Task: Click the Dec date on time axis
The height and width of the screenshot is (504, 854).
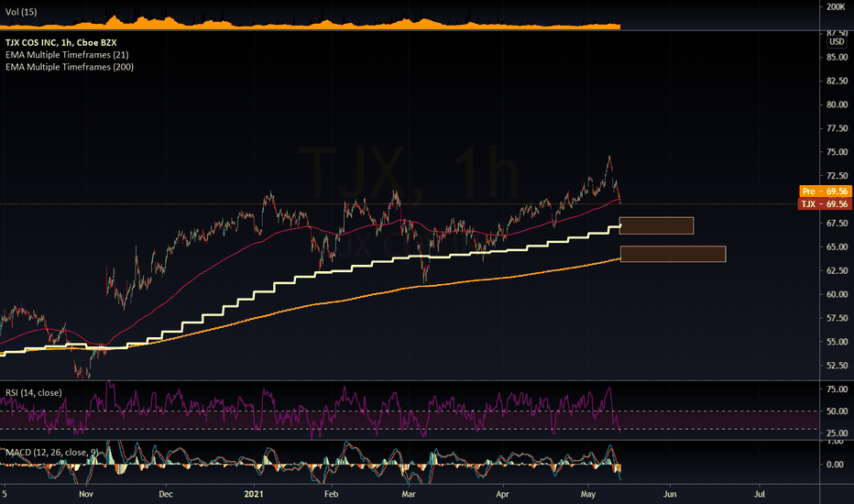Action: click(x=166, y=494)
